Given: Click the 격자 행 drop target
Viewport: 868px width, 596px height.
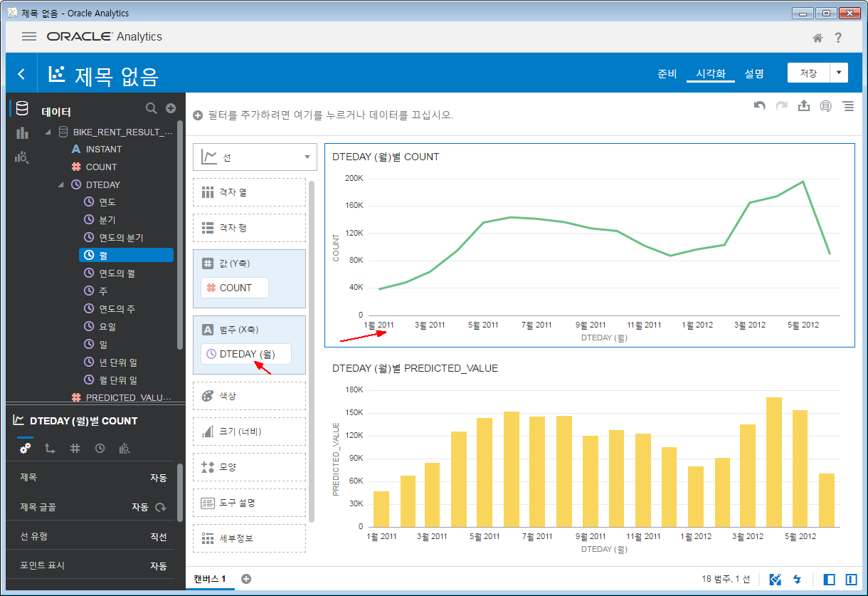Looking at the screenshot, I should tap(249, 228).
